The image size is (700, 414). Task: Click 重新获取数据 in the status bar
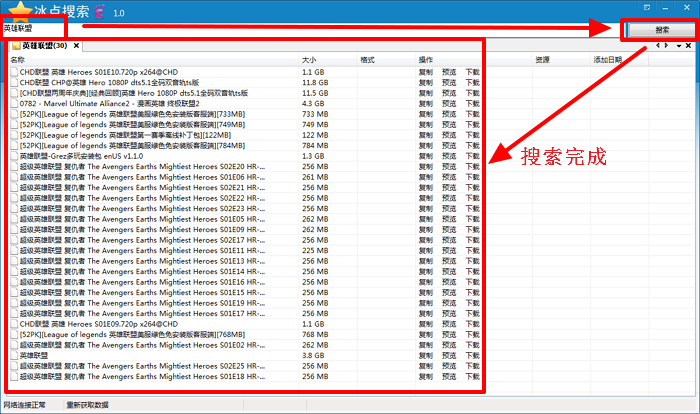tap(88, 406)
